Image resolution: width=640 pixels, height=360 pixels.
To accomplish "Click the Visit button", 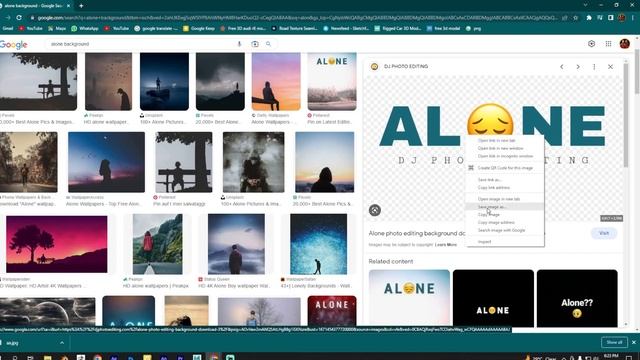I will (604, 233).
